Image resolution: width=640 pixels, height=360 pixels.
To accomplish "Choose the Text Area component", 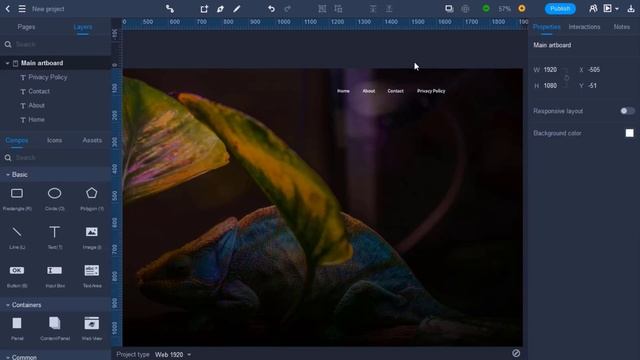I will point(91,276).
